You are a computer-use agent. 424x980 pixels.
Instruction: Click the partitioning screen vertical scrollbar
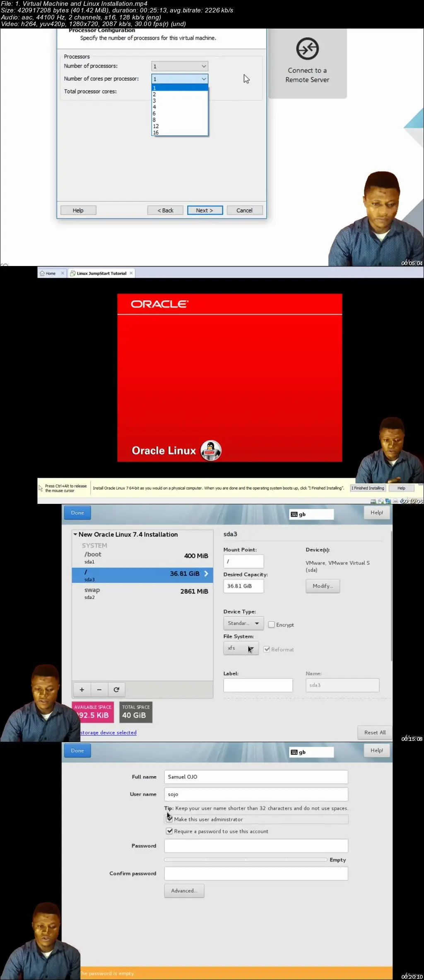(391, 596)
